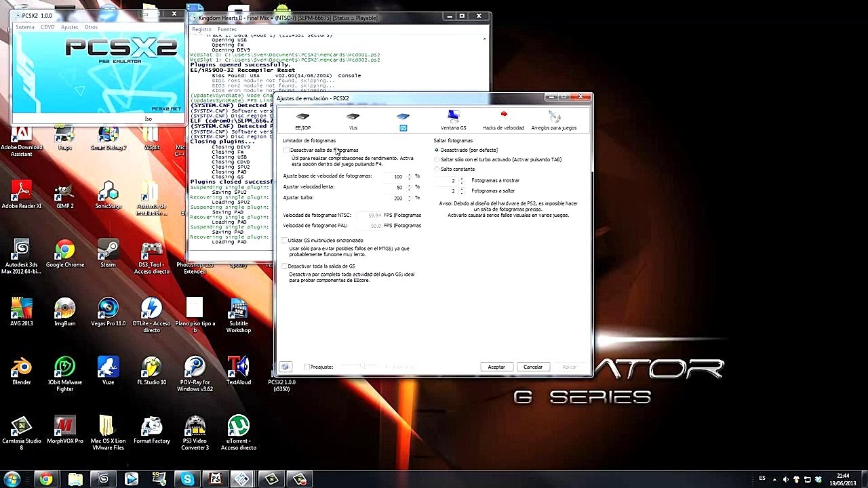Click Autodesk 3ds Max 2012 desktop icon
Image resolution: width=868 pixels, height=488 pixels.
(x=22, y=256)
